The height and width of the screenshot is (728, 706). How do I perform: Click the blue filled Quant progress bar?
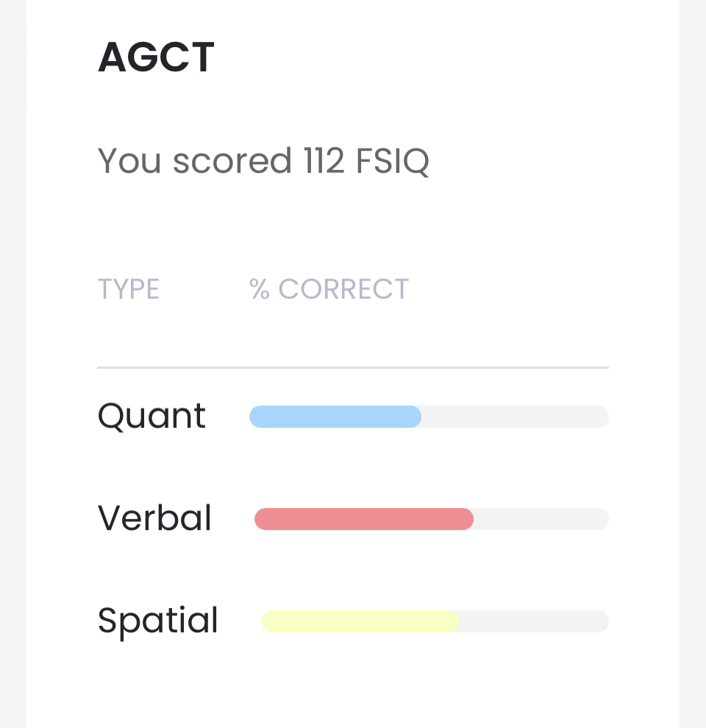(335, 417)
